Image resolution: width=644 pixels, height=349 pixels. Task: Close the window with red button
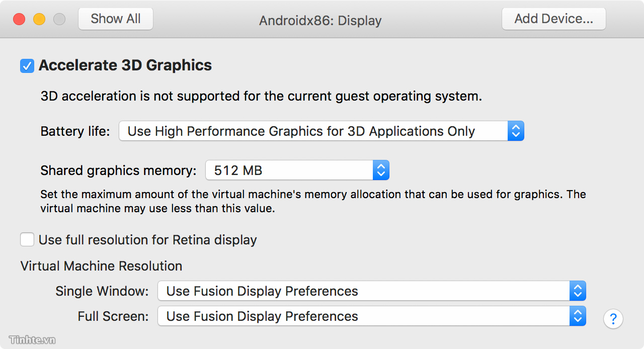(x=19, y=19)
